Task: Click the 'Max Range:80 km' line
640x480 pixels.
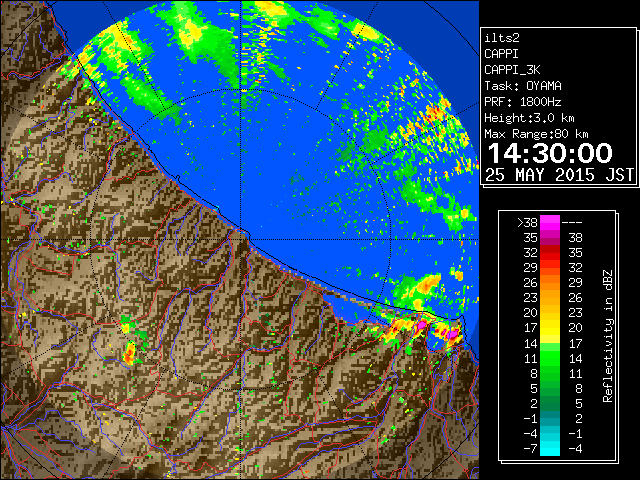Action: pos(536,134)
